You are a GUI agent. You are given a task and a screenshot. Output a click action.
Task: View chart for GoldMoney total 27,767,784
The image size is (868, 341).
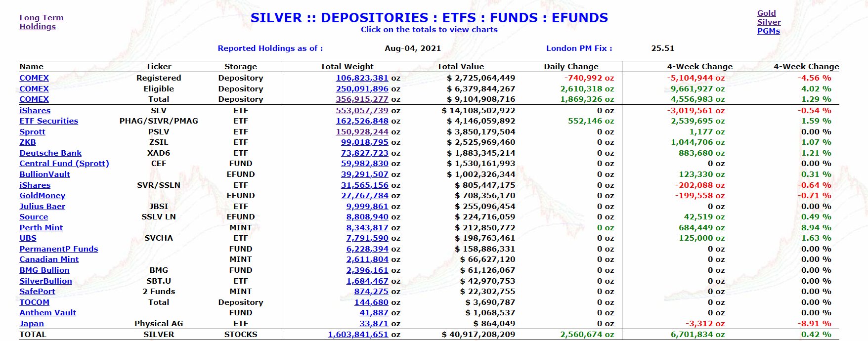pyautogui.click(x=365, y=196)
